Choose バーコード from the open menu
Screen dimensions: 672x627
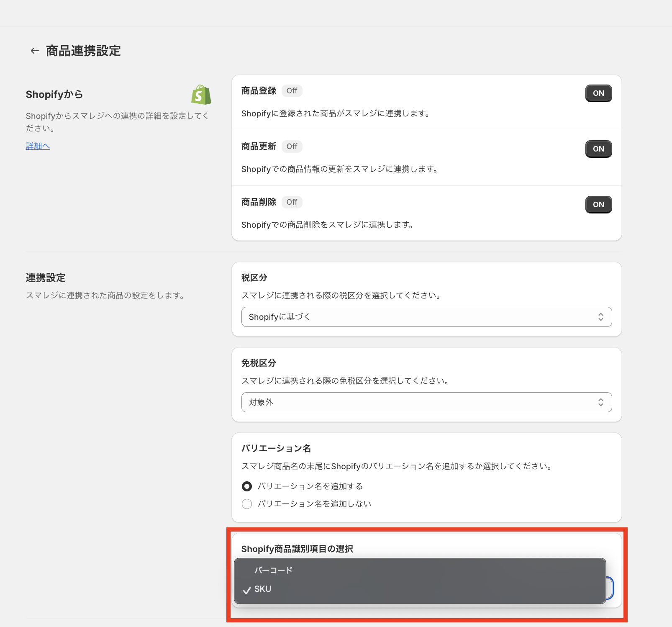pyautogui.click(x=420, y=570)
